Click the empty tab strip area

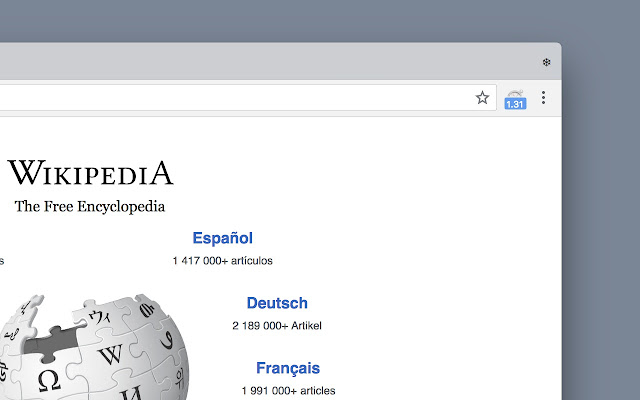tap(265, 61)
